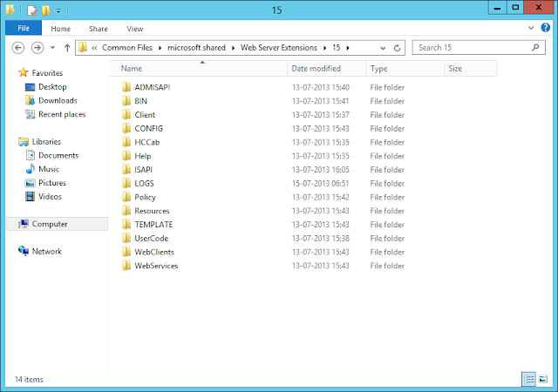The height and width of the screenshot is (392, 558).
Task: Select the ISAPI folder icon
Action: pyautogui.click(x=126, y=170)
